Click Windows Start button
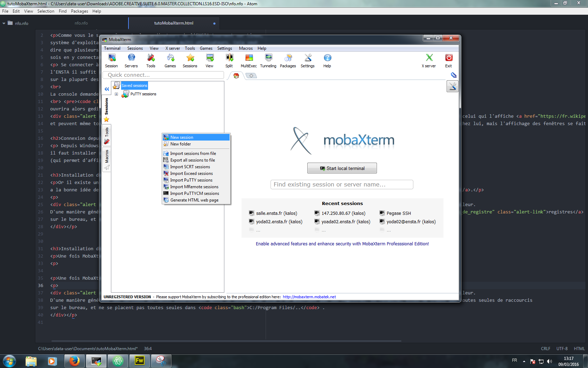Screen dimensions: 588x368 [x=9, y=361]
